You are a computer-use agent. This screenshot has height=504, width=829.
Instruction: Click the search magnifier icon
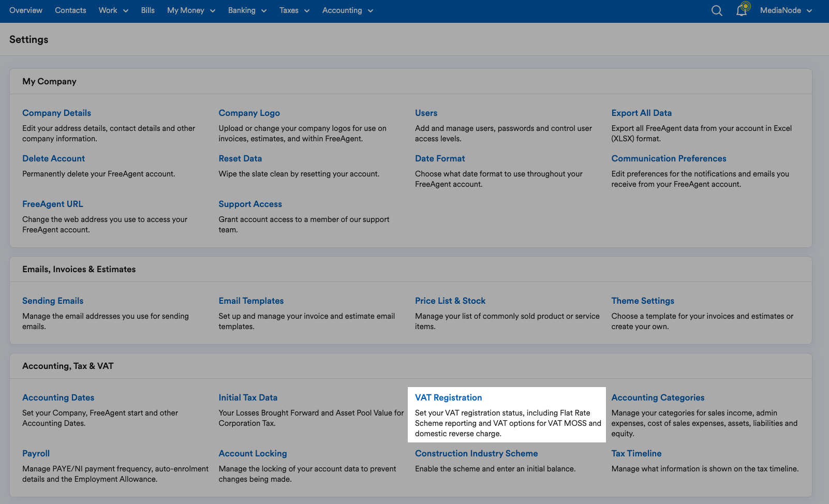tap(717, 11)
